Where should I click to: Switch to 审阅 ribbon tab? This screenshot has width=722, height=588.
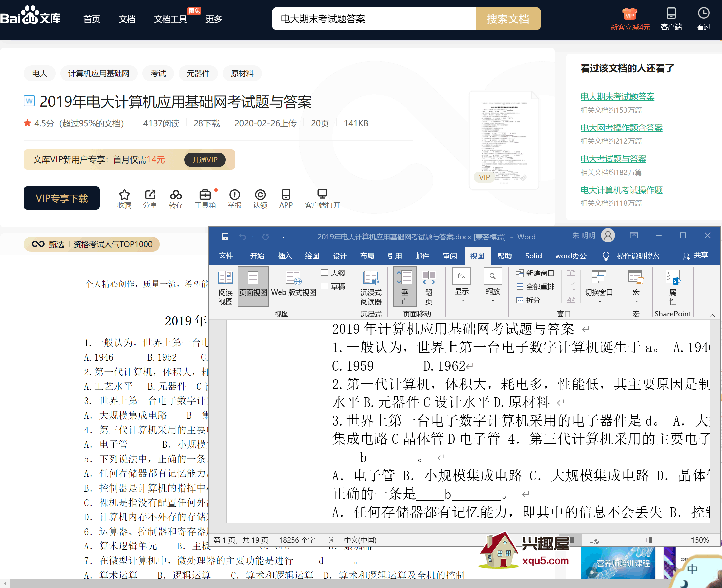449,256
